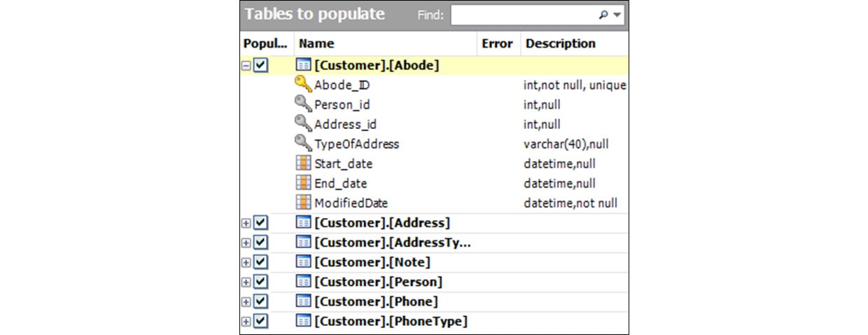Click the Description column header
This screenshot has height=335, width=868.
coord(574,43)
